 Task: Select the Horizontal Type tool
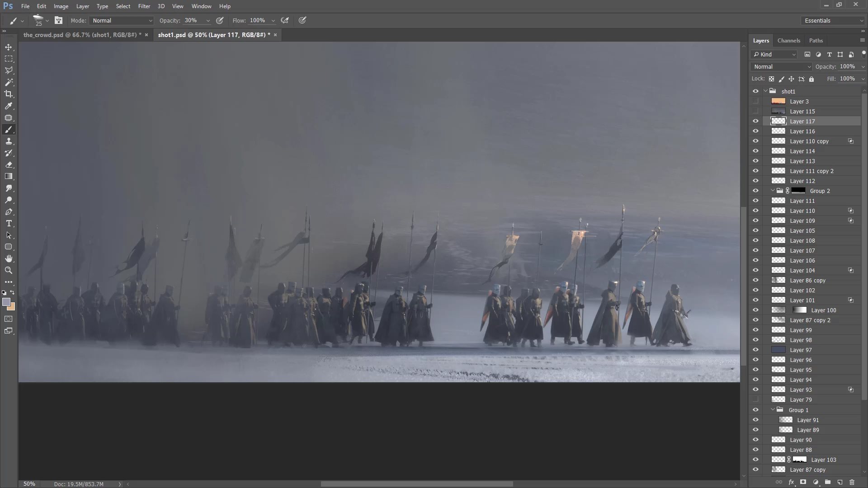pos(9,224)
